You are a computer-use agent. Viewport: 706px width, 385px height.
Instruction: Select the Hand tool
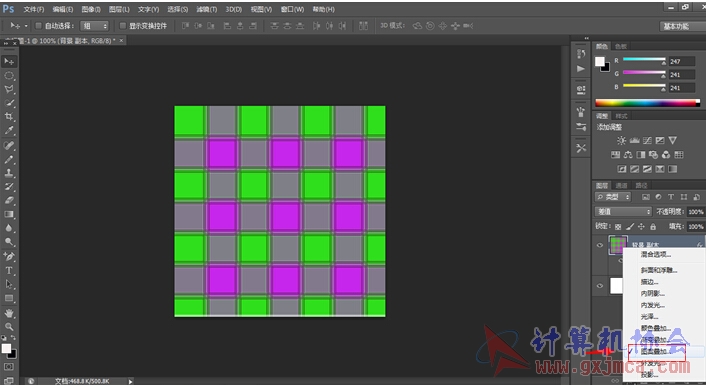[9, 313]
